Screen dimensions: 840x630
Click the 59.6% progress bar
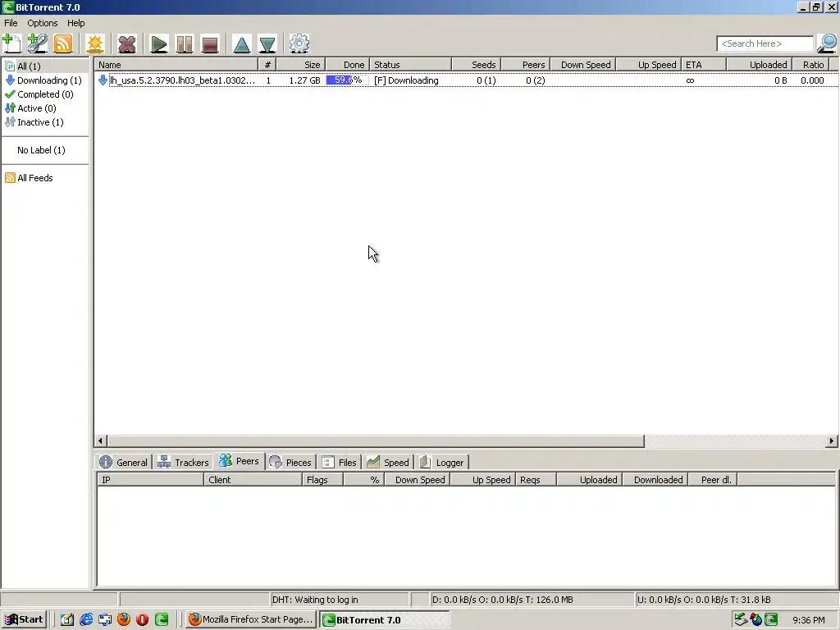pyautogui.click(x=347, y=80)
